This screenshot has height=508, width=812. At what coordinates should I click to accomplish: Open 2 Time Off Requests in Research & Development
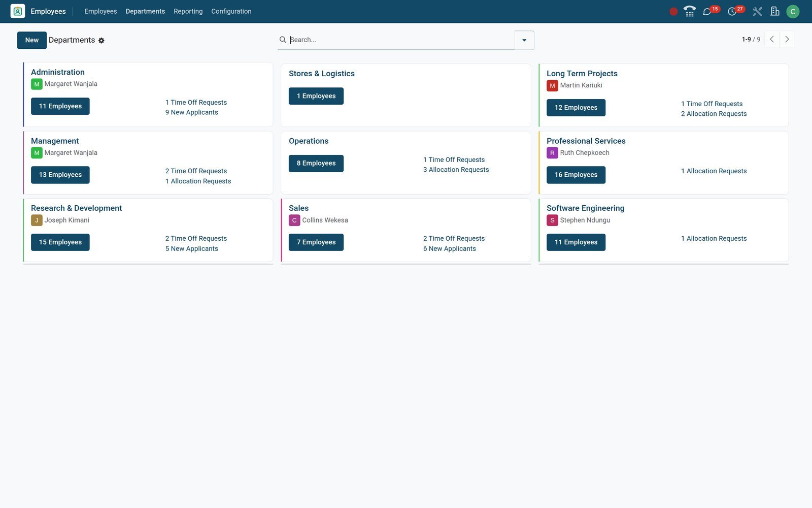coord(196,238)
